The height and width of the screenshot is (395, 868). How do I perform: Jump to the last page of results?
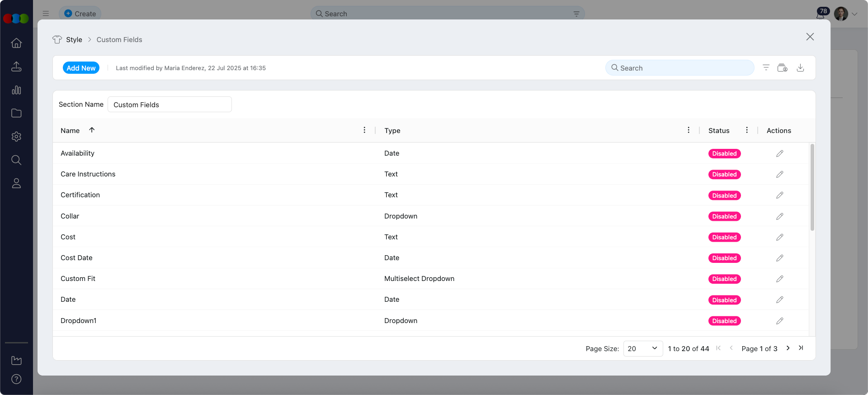[801, 348]
